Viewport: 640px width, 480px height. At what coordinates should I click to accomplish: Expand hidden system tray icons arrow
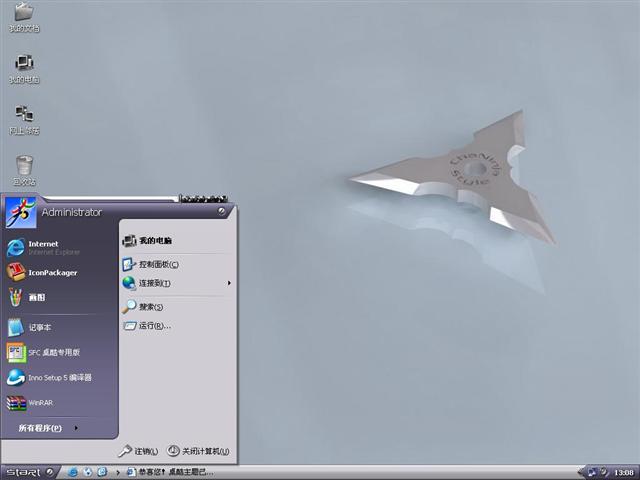pos(581,472)
